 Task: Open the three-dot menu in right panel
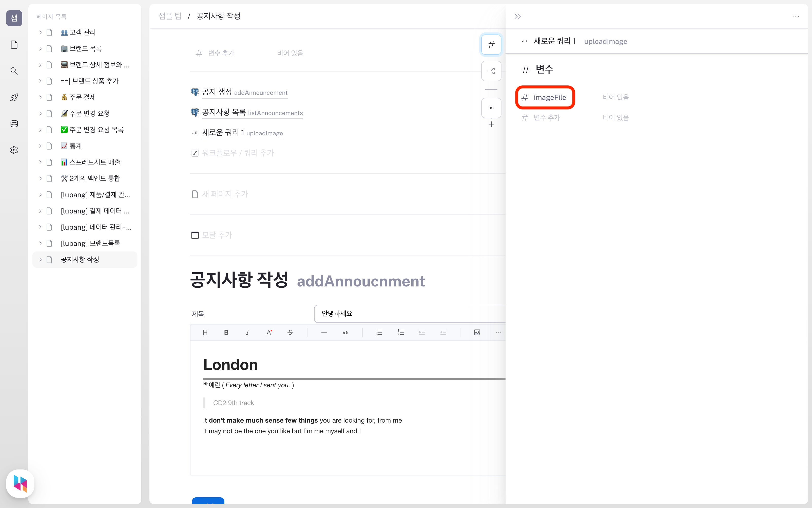(796, 16)
